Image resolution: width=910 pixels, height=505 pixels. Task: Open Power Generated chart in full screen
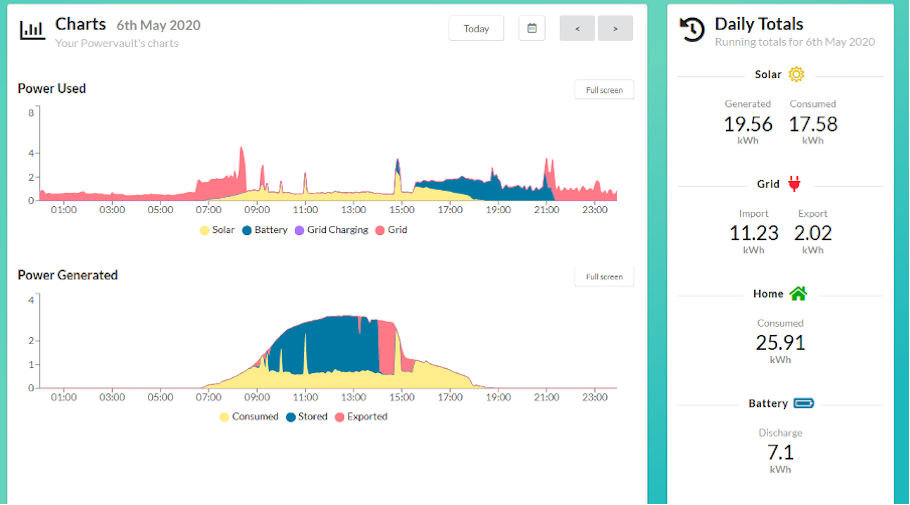tap(604, 277)
